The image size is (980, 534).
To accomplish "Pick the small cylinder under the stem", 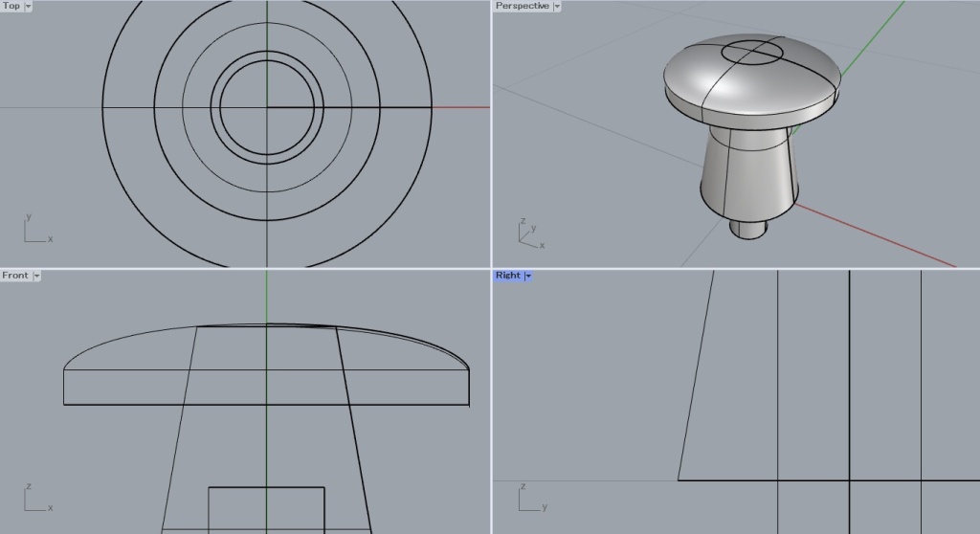I will click(x=748, y=229).
